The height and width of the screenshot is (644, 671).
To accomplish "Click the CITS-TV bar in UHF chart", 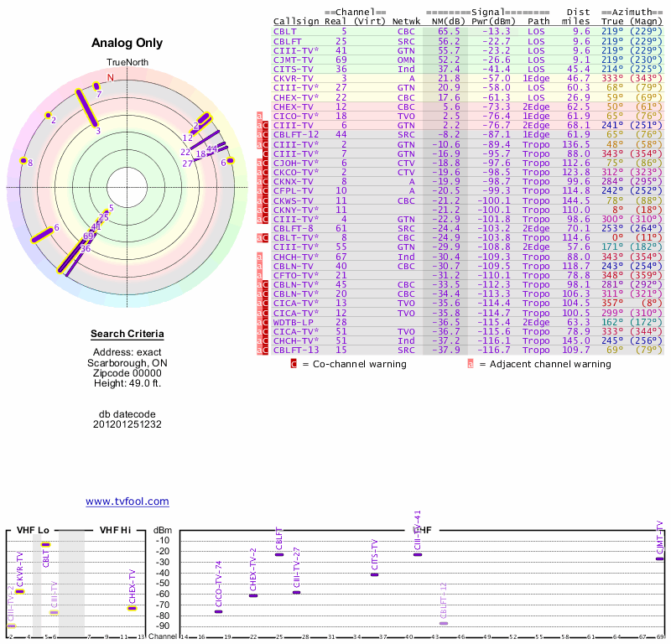I will click(x=374, y=574).
